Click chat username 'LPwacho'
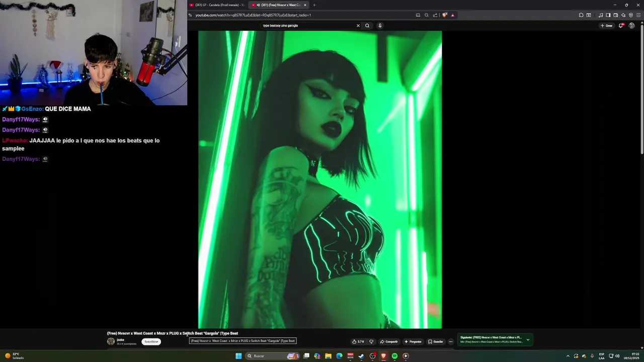This screenshot has width=644, height=362. (15, 141)
